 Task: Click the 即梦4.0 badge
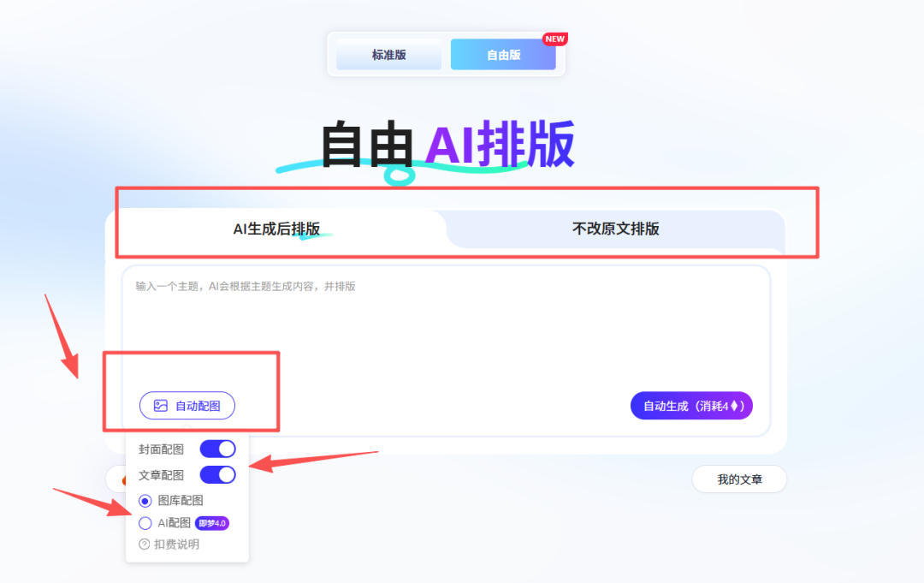[x=211, y=523]
